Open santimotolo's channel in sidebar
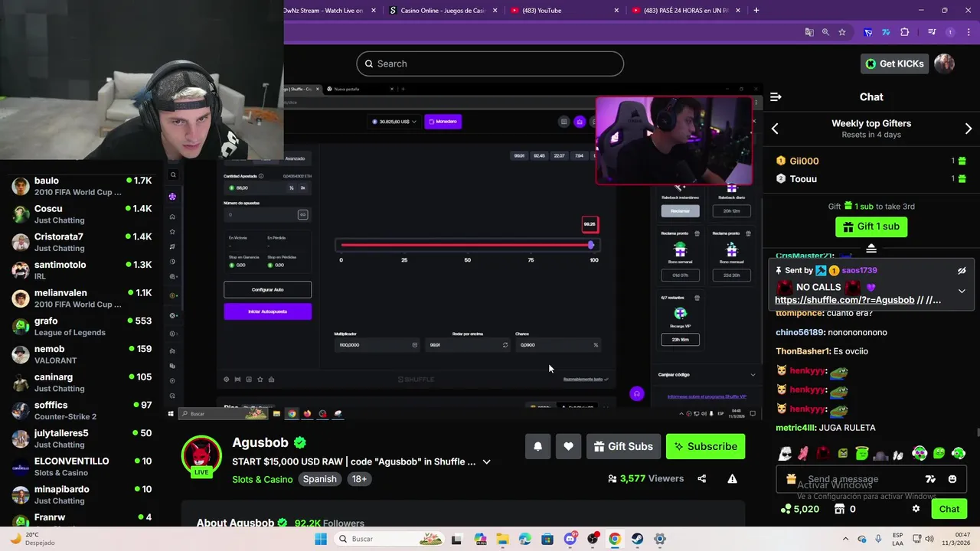Screen dimensions: 980x551 pos(81,270)
